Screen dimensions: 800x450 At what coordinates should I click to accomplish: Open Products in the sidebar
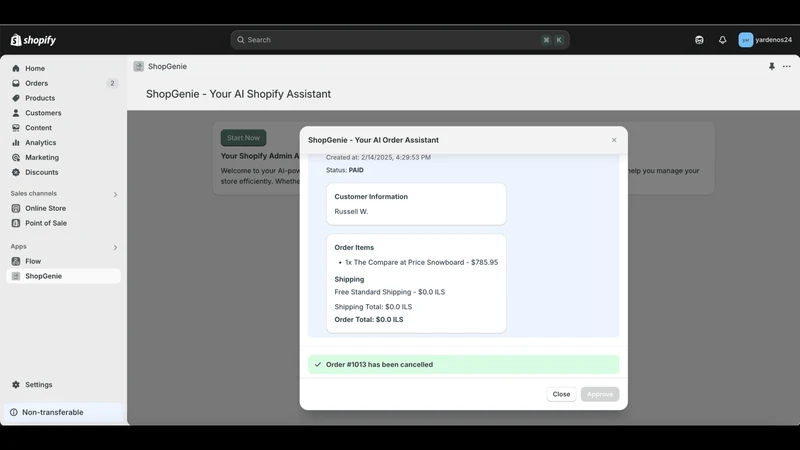pyautogui.click(x=63, y=98)
